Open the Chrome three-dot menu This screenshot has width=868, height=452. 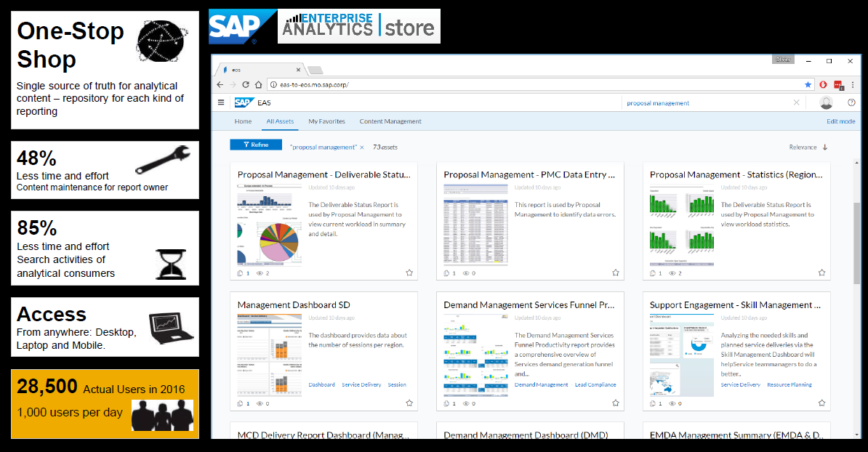click(x=852, y=84)
